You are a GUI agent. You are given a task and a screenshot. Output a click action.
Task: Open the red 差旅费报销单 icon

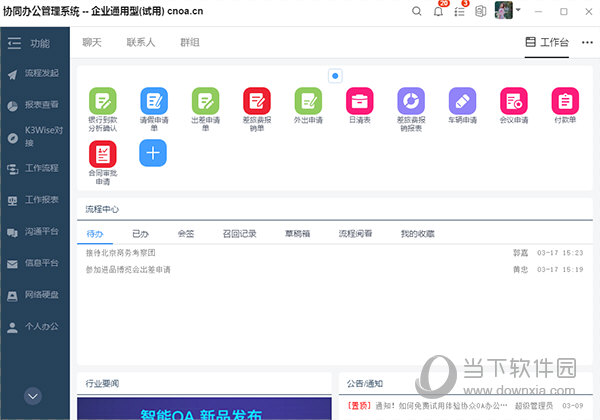(x=257, y=101)
